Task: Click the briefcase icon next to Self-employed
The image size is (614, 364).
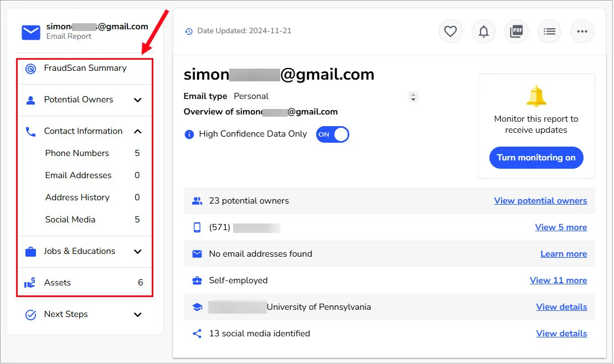Action: tap(197, 280)
